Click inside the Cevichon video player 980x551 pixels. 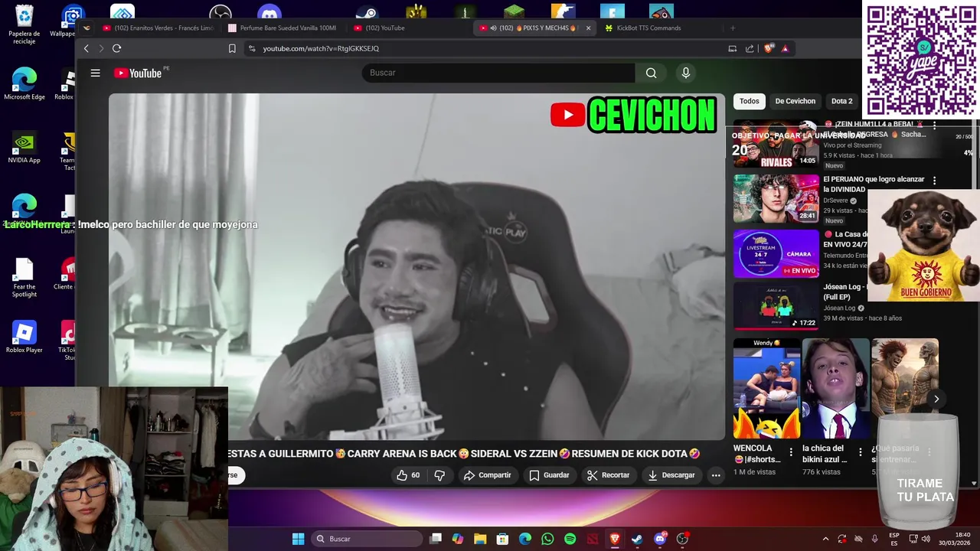pos(416,266)
